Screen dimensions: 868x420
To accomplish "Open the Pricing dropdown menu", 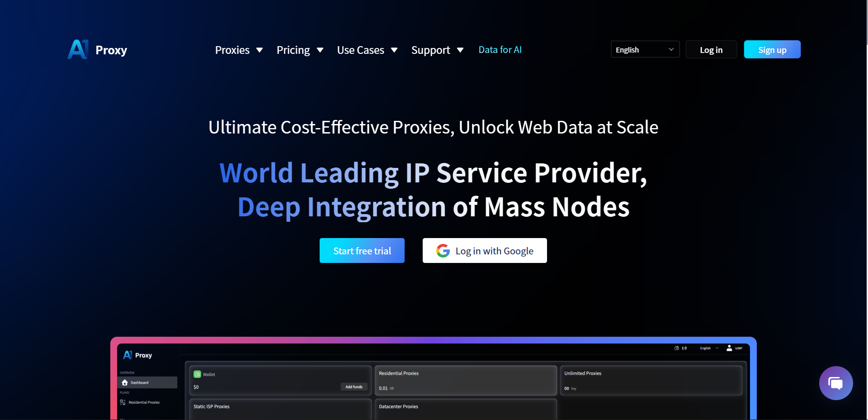I will pyautogui.click(x=300, y=50).
